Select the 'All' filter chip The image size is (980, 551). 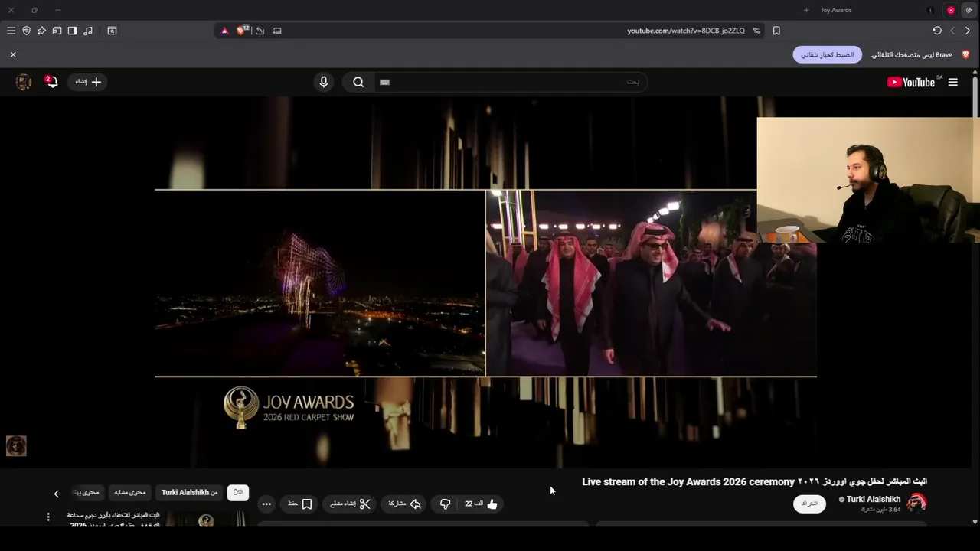click(238, 492)
